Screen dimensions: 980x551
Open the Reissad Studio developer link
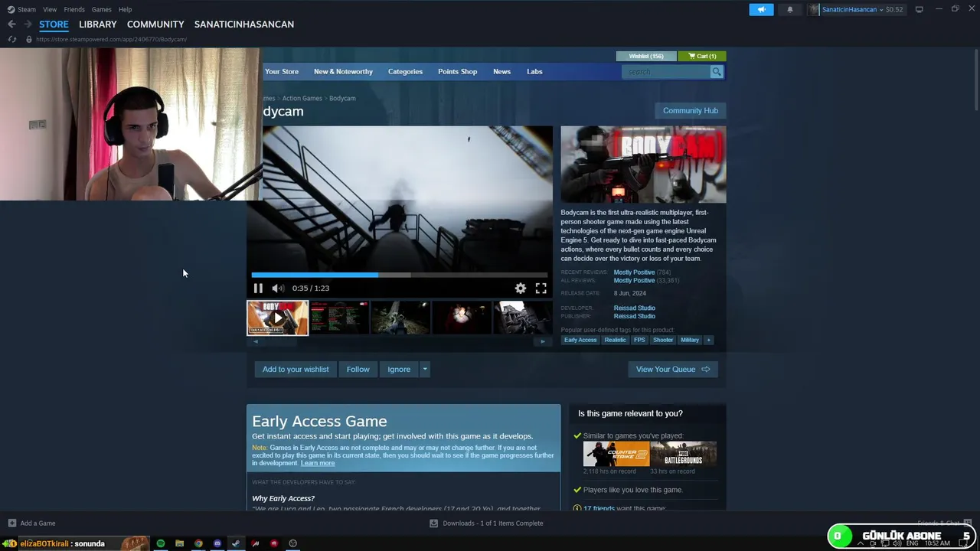(x=634, y=308)
